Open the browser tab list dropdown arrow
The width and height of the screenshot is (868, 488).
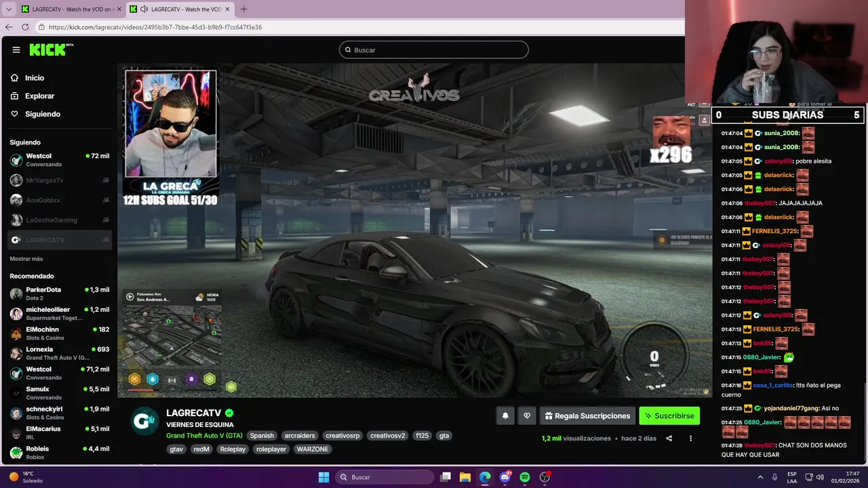(x=9, y=9)
